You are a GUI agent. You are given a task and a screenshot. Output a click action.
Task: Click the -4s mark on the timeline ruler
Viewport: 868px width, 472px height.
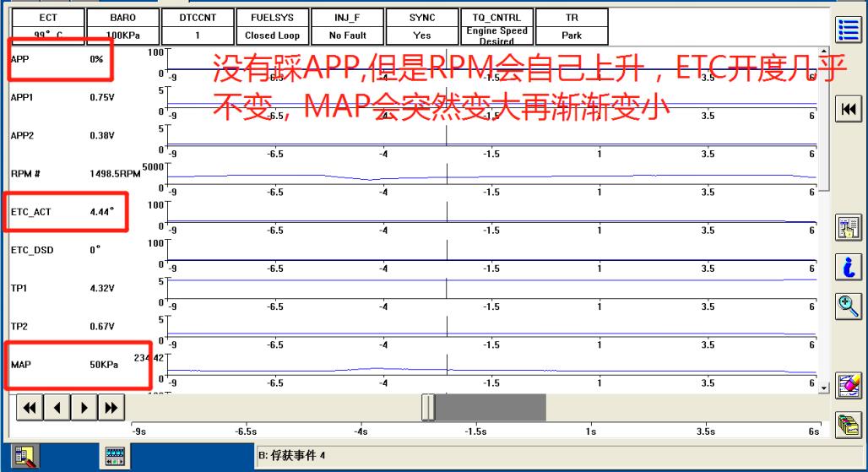click(x=361, y=431)
